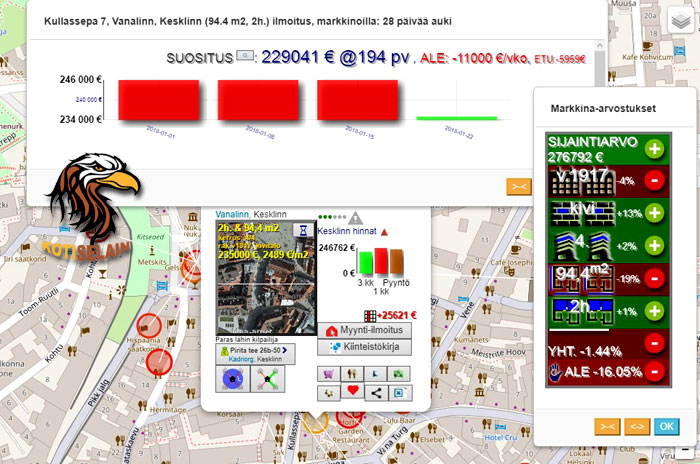Toggle green plus in kivi +13% row
Image resolution: width=700 pixels, height=464 pixels.
click(654, 213)
